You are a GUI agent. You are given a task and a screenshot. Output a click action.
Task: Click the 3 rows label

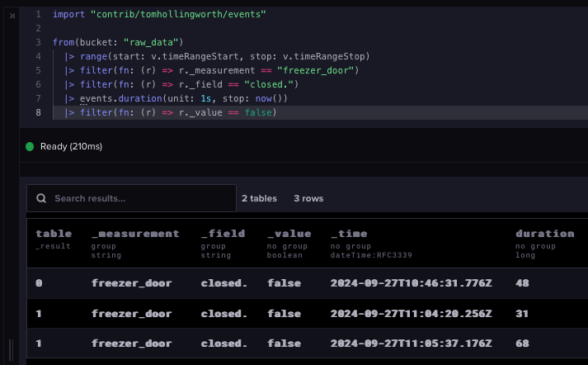308,198
